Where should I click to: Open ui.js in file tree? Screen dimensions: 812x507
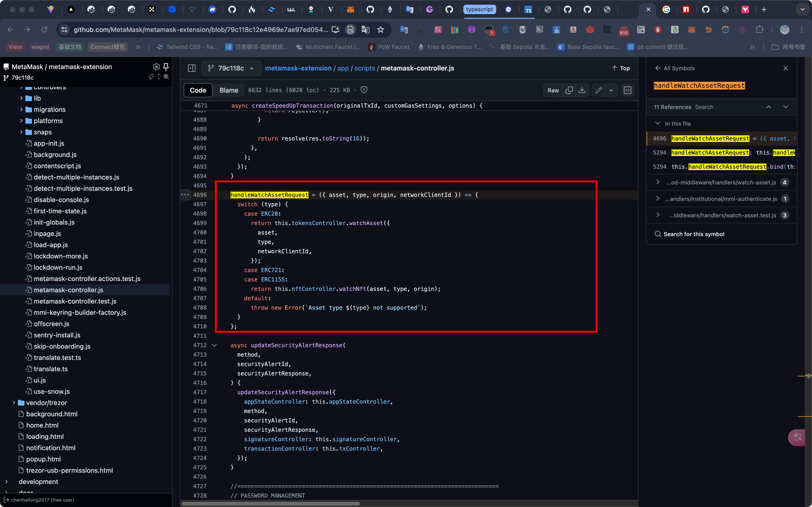point(39,380)
